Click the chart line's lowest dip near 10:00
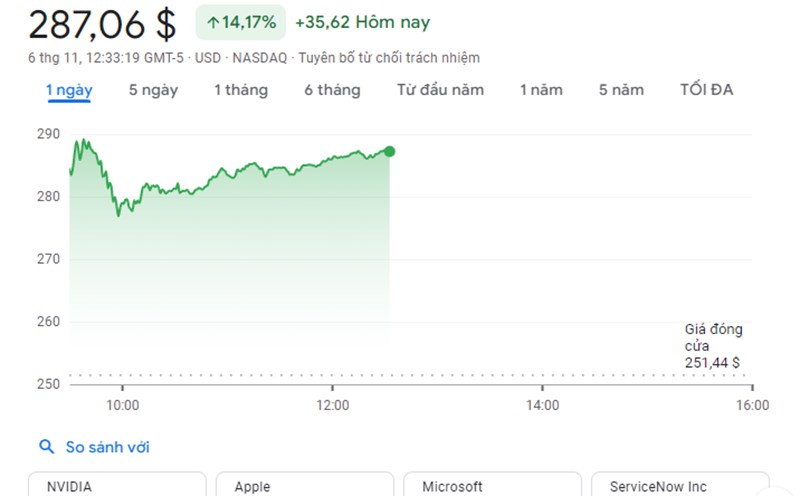 click(x=119, y=214)
